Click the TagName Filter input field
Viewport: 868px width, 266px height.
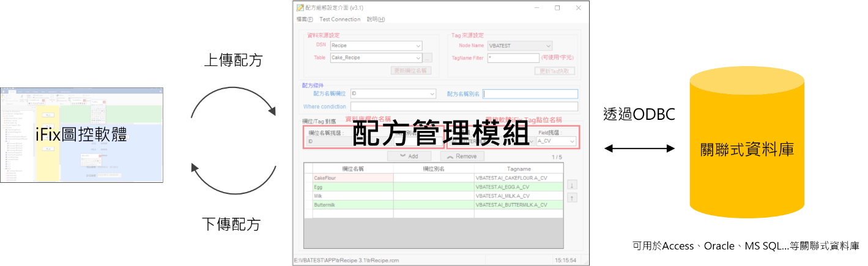pos(513,58)
